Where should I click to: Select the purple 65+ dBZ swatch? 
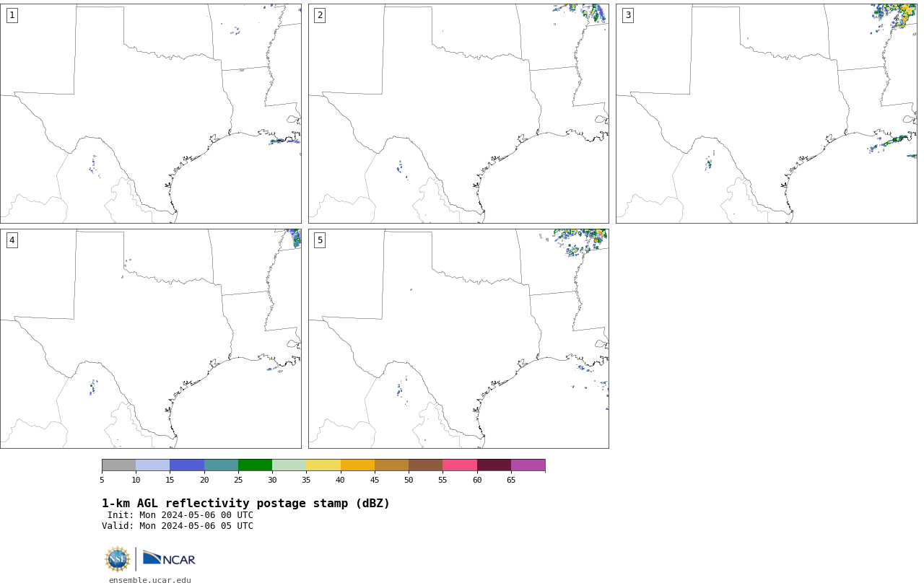[x=528, y=465]
